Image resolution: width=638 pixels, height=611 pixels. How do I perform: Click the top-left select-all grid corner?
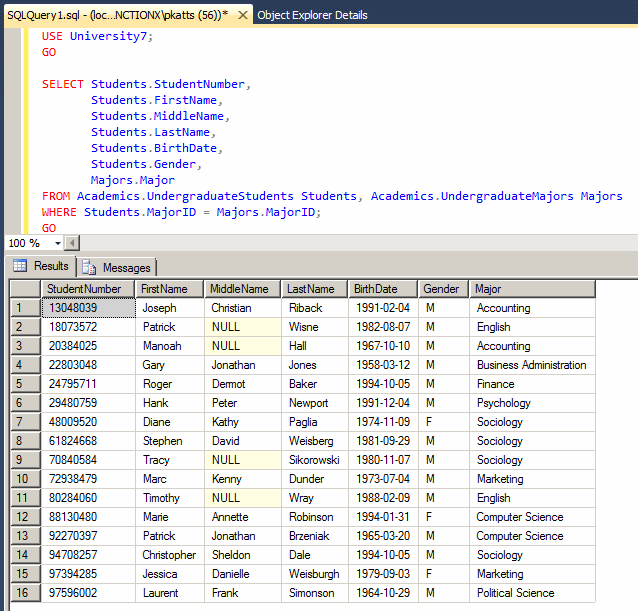click(x=25, y=289)
